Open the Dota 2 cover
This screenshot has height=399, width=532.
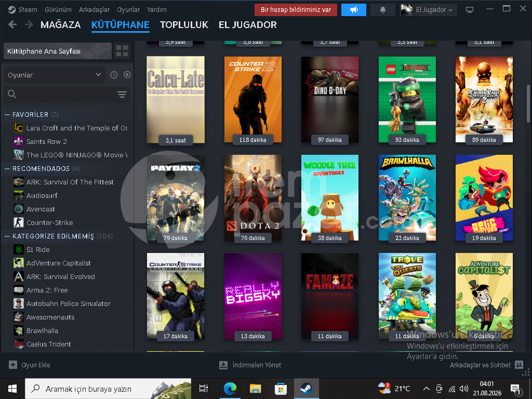[253, 198]
